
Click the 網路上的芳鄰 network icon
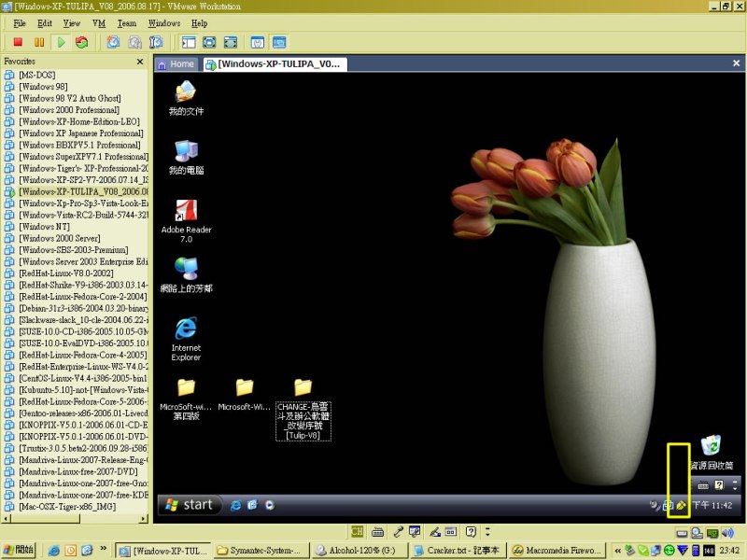[x=186, y=275]
